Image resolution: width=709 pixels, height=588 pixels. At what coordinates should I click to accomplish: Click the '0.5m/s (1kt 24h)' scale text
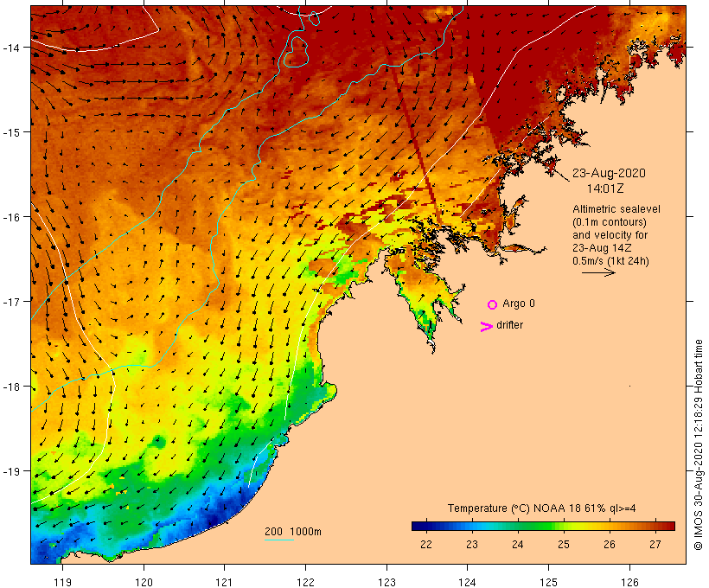pos(610,261)
